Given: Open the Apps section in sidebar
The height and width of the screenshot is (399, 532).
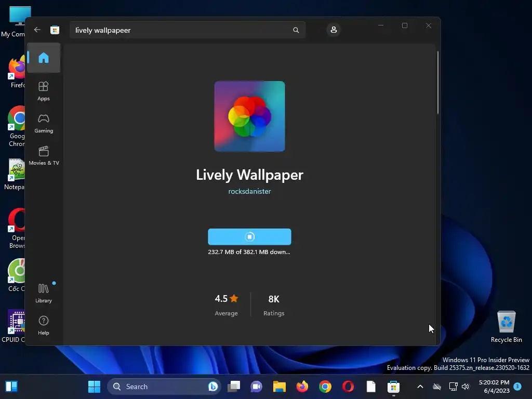Looking at the screenshot, I should pyautogui.click(x=44, y=91).
